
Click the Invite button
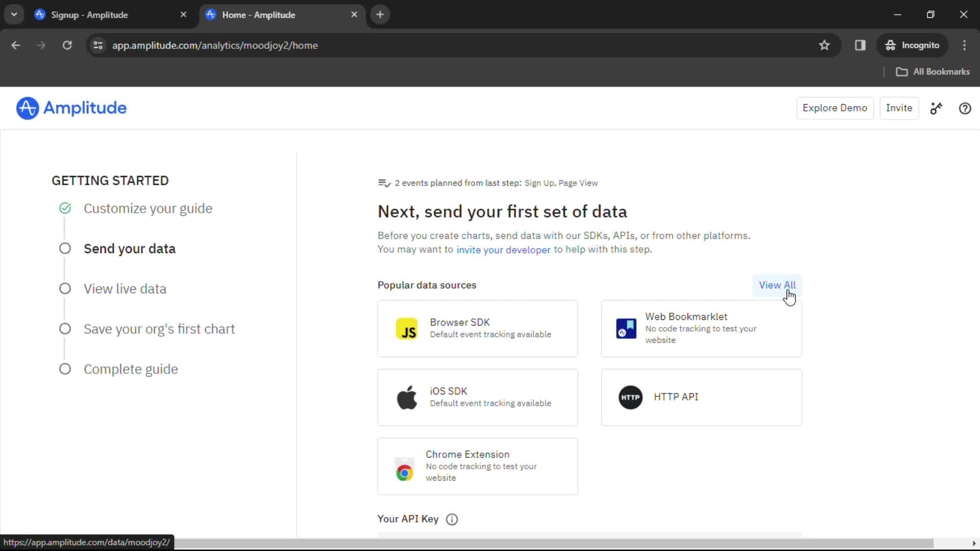(x=899, y=108)
